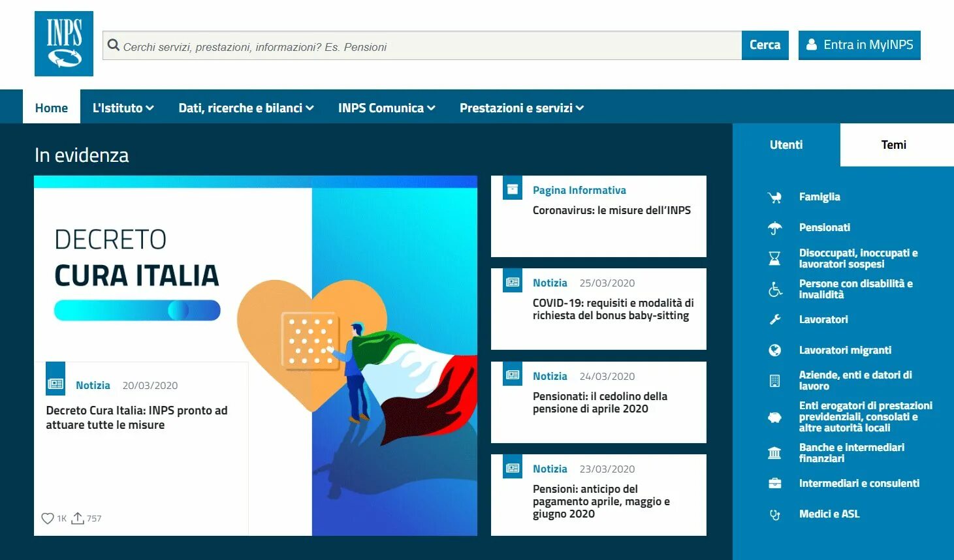Select the Home menu item
Viewport: 954px width, 560px height.
pyautogui.click(x=51, y=108)
